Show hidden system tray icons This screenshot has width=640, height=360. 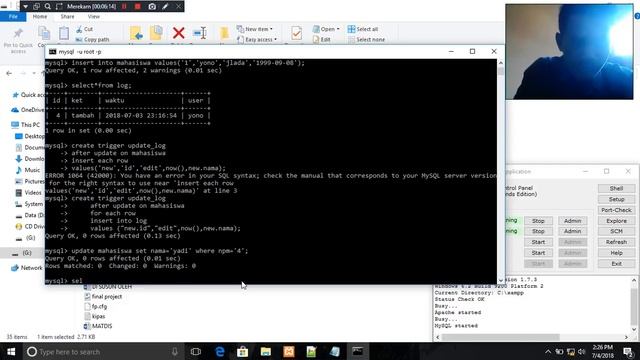548,351
